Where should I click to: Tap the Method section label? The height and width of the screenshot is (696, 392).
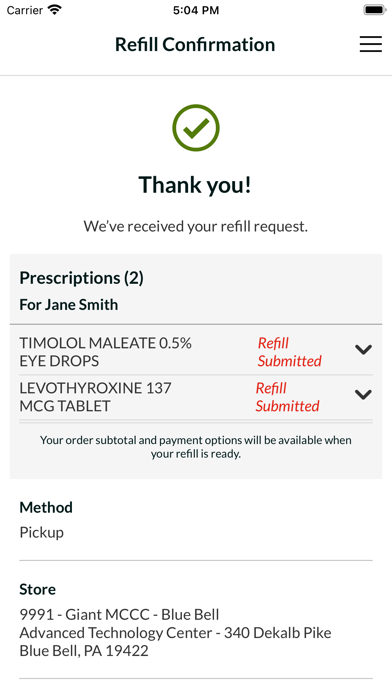pos(46,507)
